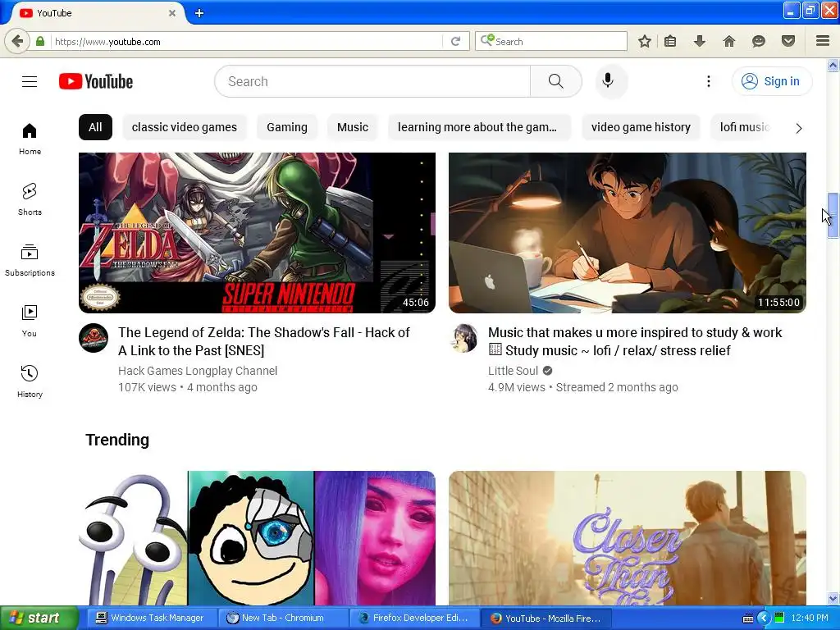Open the chat smiley icon in toolbar
The width and height of the screenshot is (840, 630).
pos(759,41)
